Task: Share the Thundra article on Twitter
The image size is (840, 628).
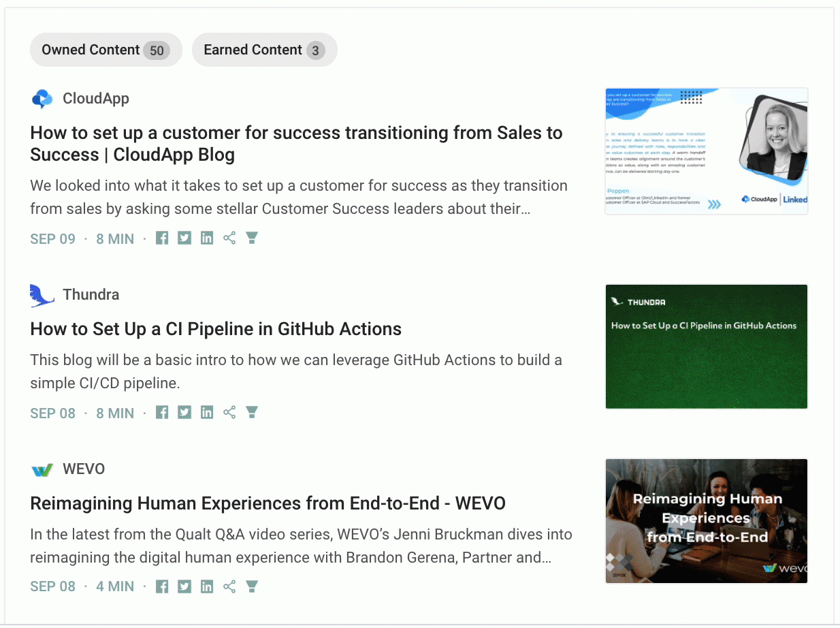Action: (x=184, y=413)
